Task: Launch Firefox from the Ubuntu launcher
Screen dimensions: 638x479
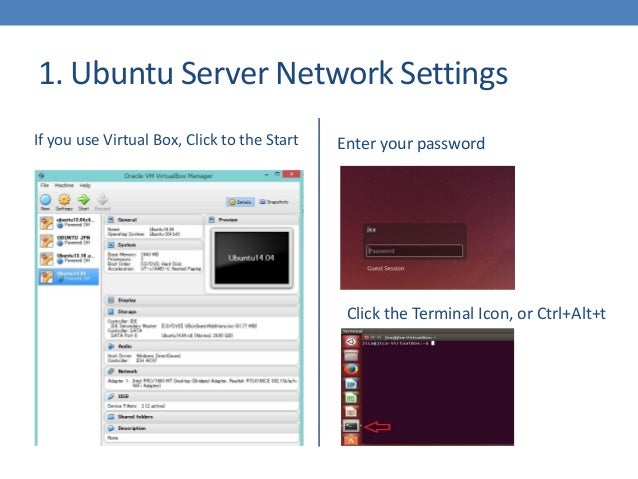Action: [x=351, y=370]
